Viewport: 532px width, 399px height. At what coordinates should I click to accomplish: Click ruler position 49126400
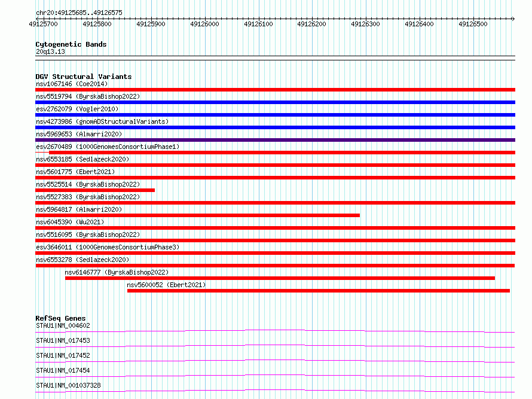click(420, 24)
